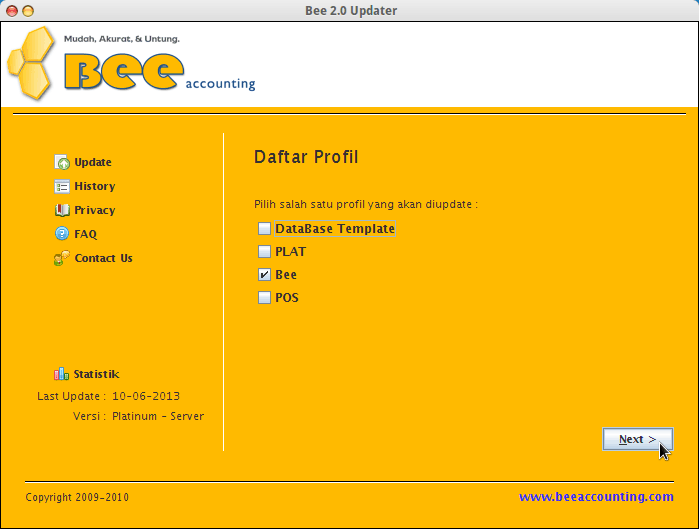The image size is (699, 529).
Task: Click the FAQ question mark icon
Action: 62,234
